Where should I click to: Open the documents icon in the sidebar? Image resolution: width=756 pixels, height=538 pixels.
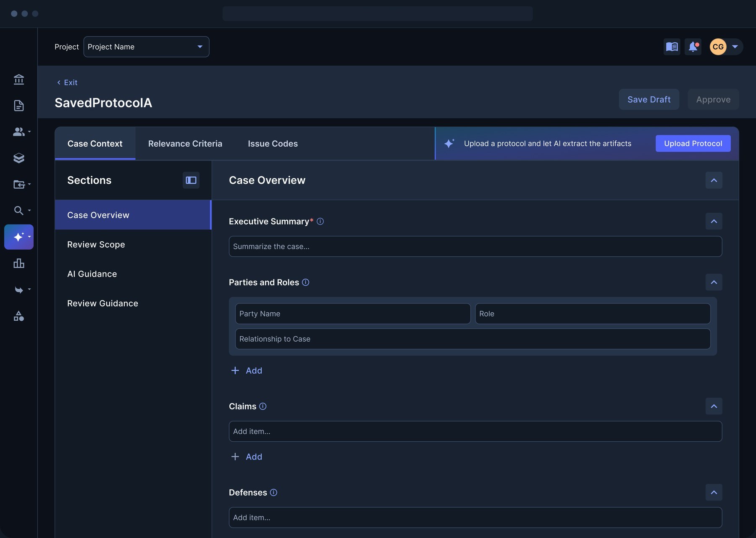coord(19,105)
